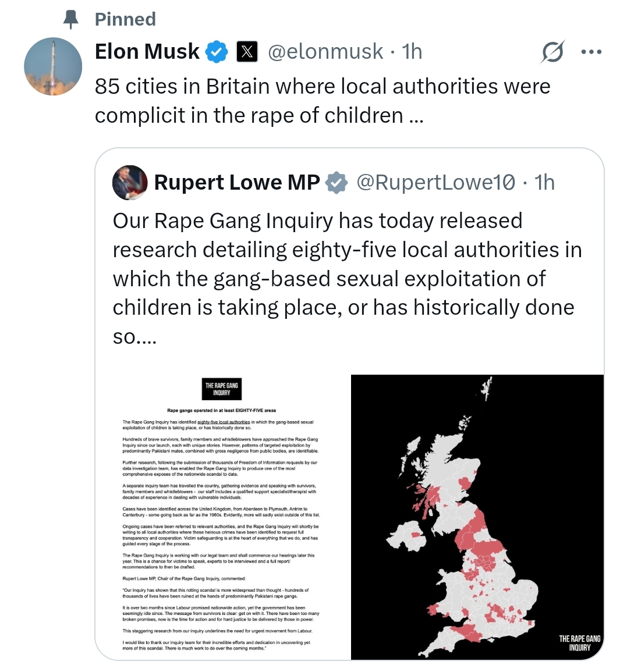The height and width of the screenshot is (672, 627).
Task: Click the Rape Gang Inquiry logo in document
Action: tap(222, 389)
